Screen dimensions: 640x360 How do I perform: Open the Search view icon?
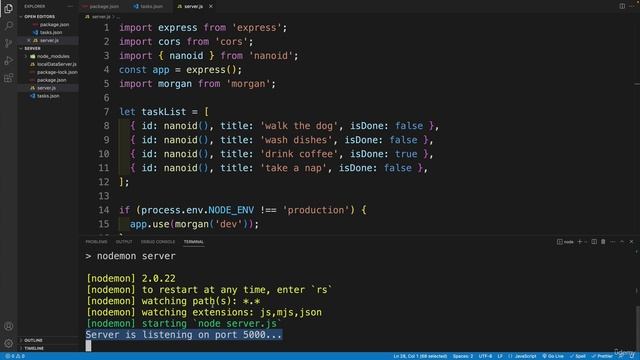pos(8,26)
